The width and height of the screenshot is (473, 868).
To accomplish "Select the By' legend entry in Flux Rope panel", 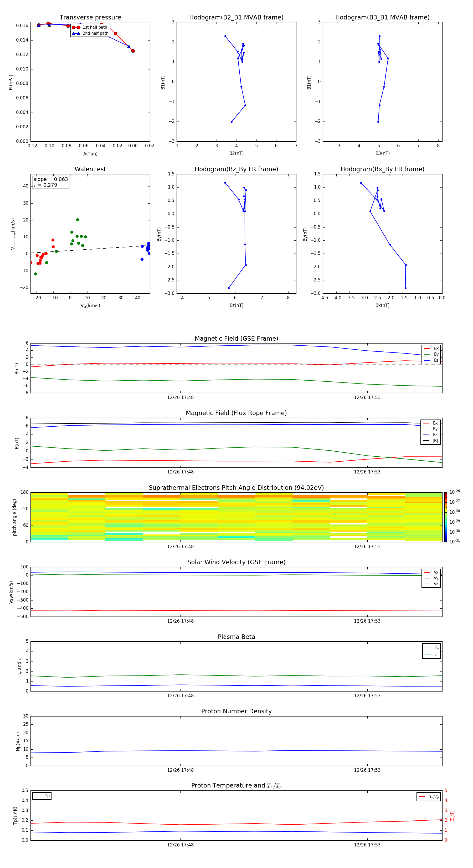I will coord(431,429).
